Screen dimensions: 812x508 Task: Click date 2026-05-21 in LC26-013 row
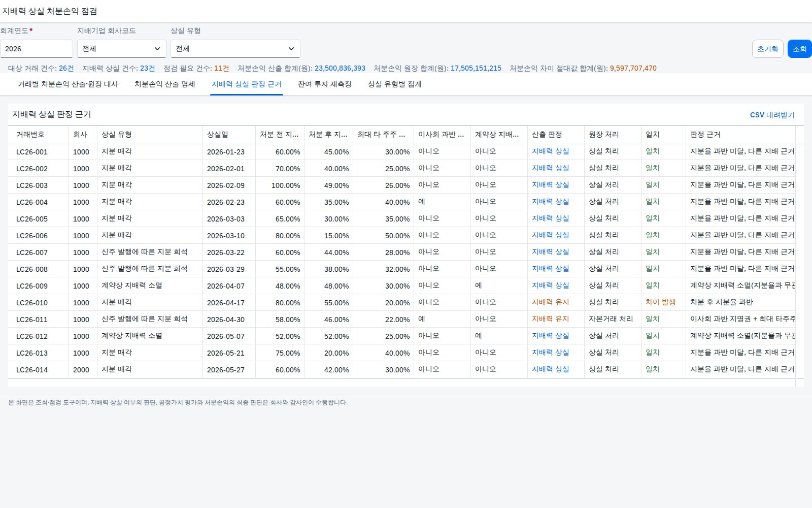point(226,353)
